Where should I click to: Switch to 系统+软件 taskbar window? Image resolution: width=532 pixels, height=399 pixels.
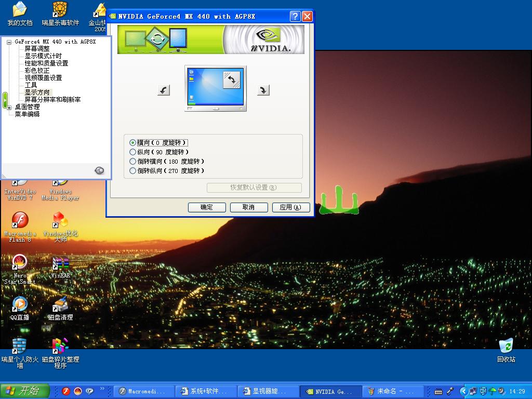coord(206,392)
